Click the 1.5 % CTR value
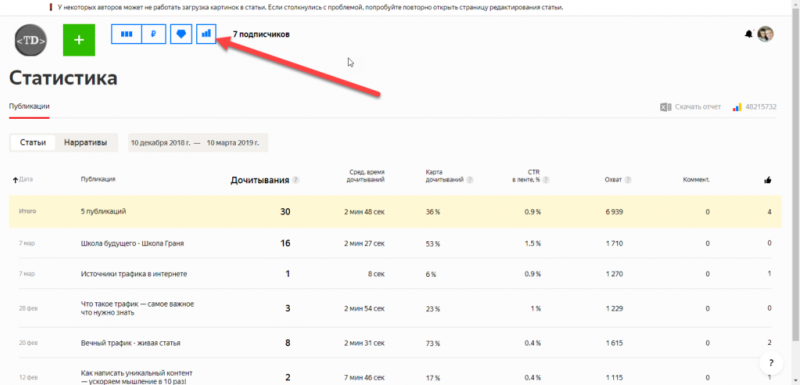 click(533, 244)
